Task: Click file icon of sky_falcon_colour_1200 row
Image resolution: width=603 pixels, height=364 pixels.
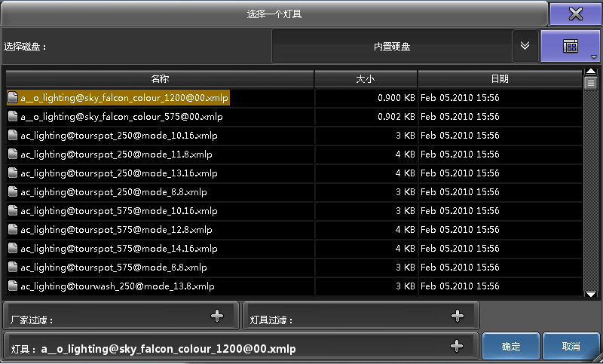Action: (x=13, y=98)
